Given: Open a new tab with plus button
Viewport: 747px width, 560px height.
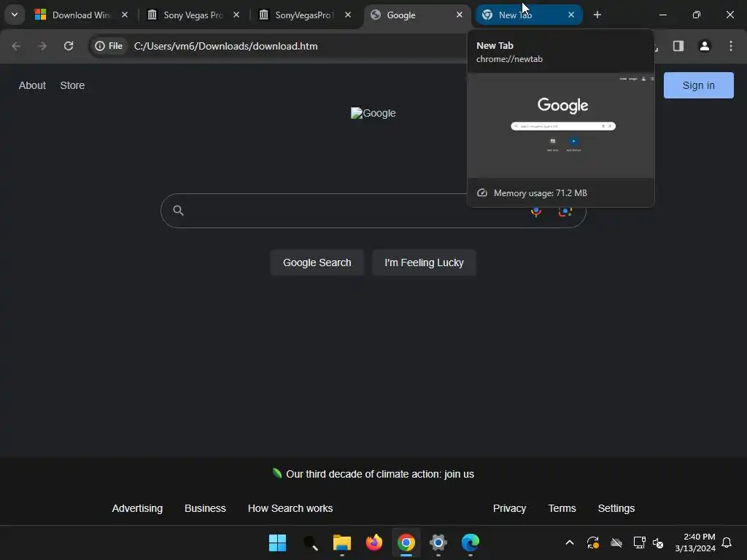Looking at the screenshot, I should (597, 15).
